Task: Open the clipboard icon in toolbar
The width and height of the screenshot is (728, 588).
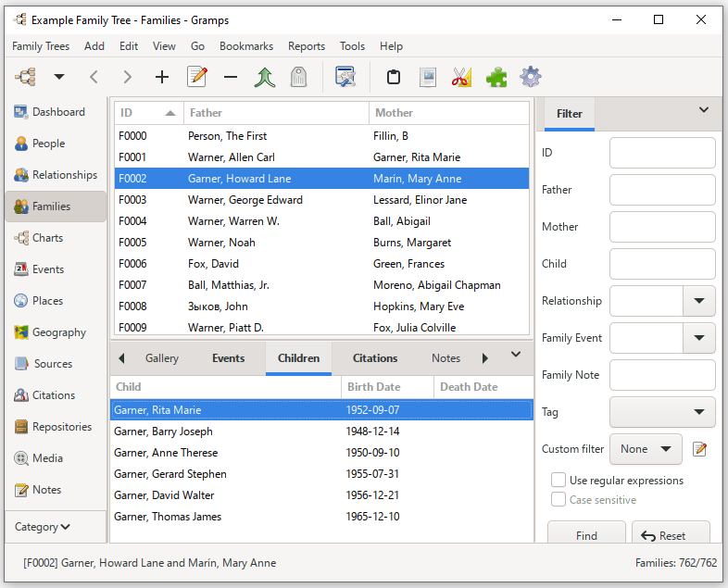Action: 394,77
